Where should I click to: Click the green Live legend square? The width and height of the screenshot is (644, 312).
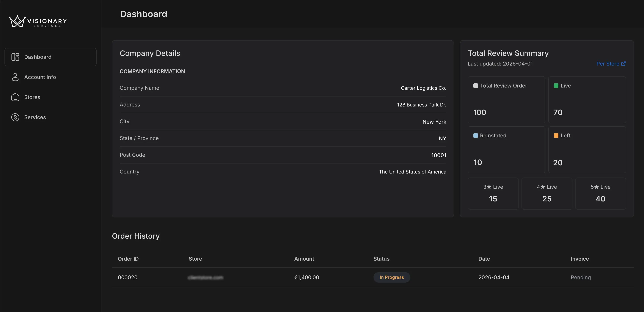pyautogui.click(x=556, y=86)
